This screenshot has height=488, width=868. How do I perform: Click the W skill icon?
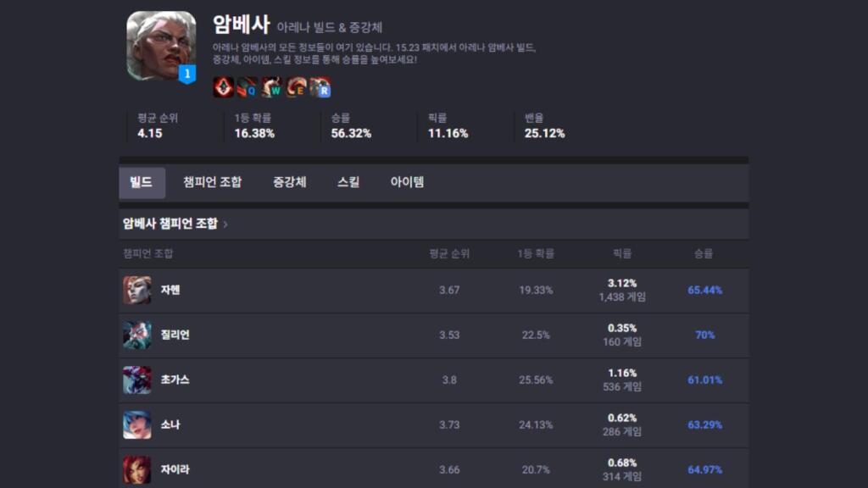click(271, 87)
